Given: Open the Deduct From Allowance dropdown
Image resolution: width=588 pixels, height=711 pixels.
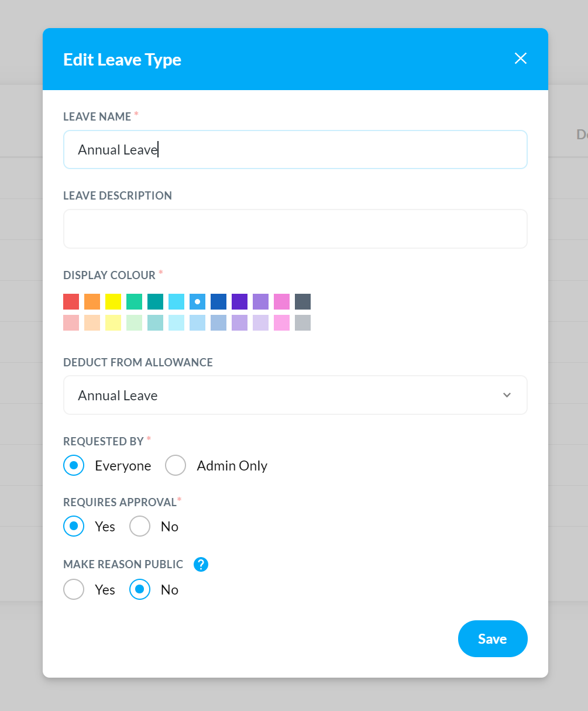Looking at the screenshot, I should 295,396.
